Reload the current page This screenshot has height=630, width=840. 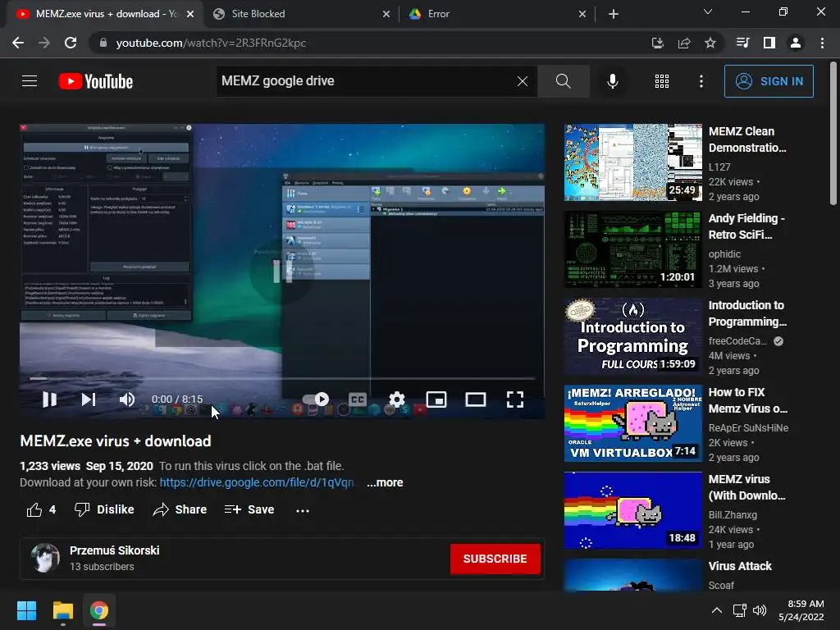click(x=71, y=43)
